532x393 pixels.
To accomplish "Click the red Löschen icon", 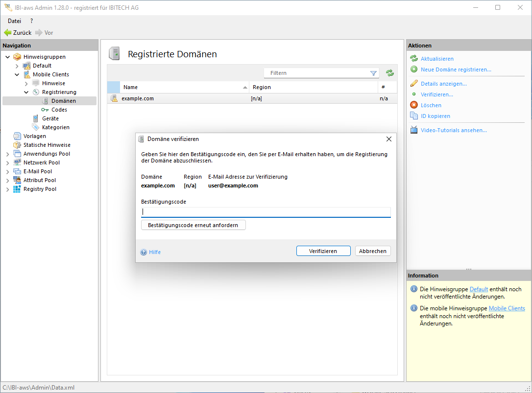I will [414, 105].
